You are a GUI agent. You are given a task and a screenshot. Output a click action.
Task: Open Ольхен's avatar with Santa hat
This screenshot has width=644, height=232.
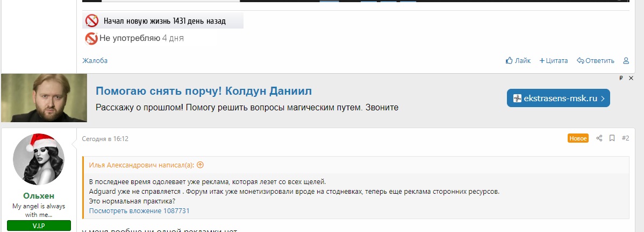39,158
